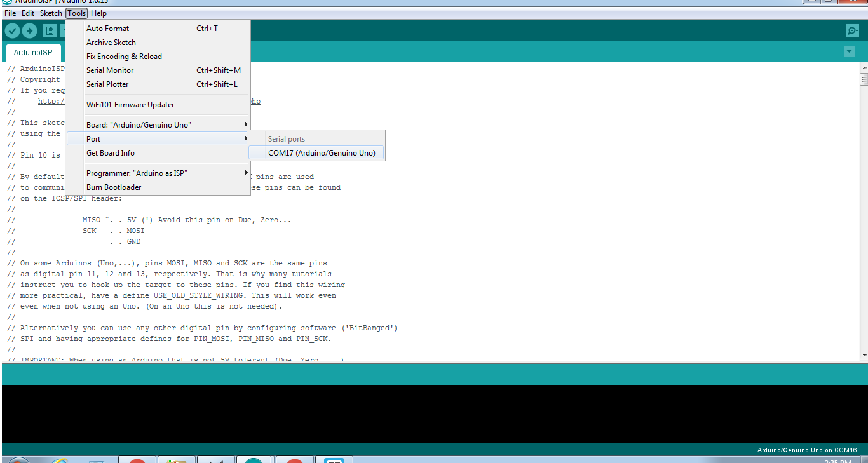Click the code line containing "SCK . . MOSI"
The image size is (868, 463).
(x=76, y=231)
